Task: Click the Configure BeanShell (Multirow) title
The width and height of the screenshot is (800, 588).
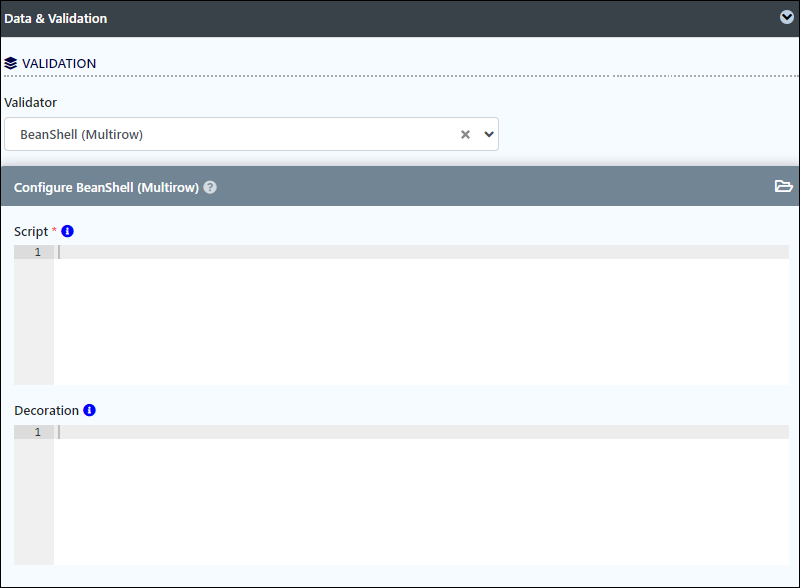Action: [106, 187]
